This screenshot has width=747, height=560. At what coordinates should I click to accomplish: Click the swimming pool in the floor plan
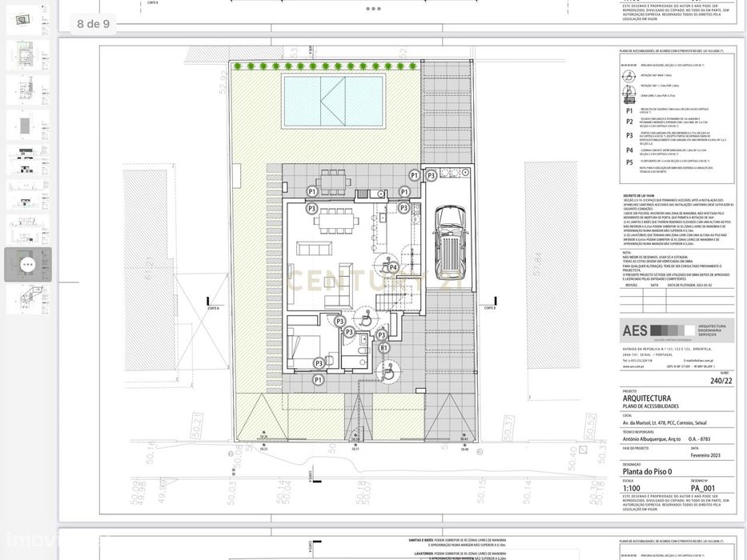[334, 101]
